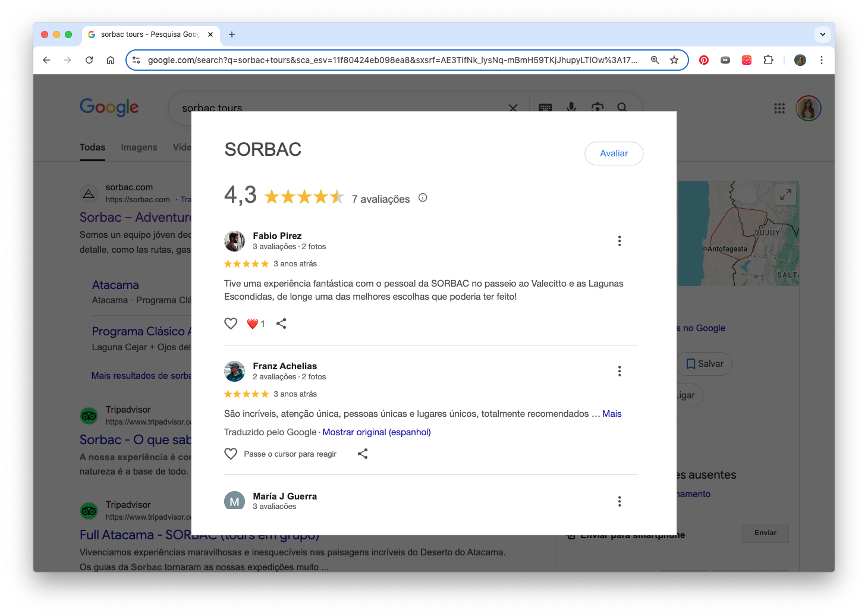Open a new browser tab
The width and height of the screenshot is (868, 616).
click(232, 34)
